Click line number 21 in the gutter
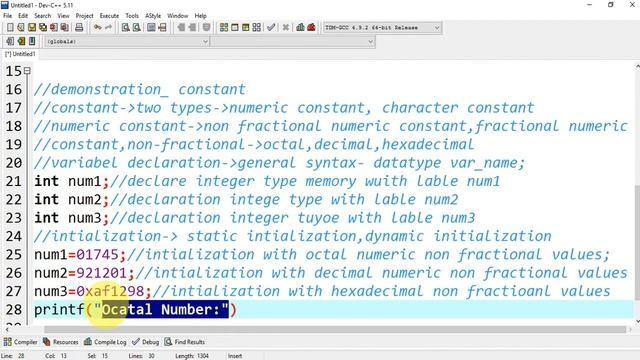 tap(13, 181)
